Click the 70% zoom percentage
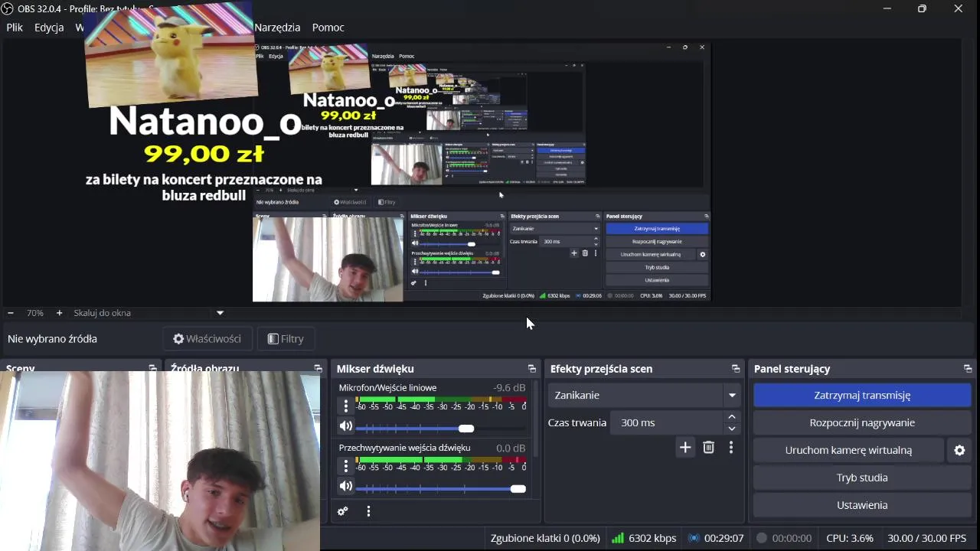Viewport: 980px width, 551px height. [35, 313]
